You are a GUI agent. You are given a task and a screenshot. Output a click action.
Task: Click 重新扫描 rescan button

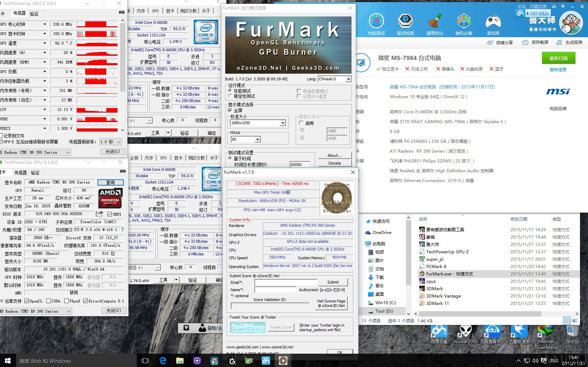(558, 58)
